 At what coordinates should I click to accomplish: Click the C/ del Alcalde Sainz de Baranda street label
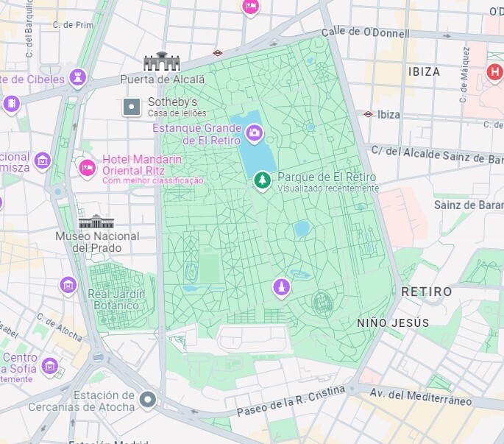[x=438, y=155]
